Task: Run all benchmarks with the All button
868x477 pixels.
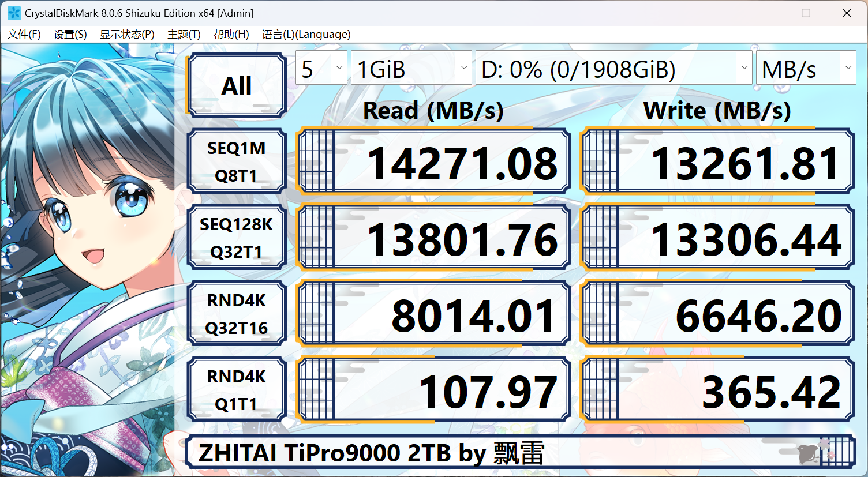Action: 237,84
